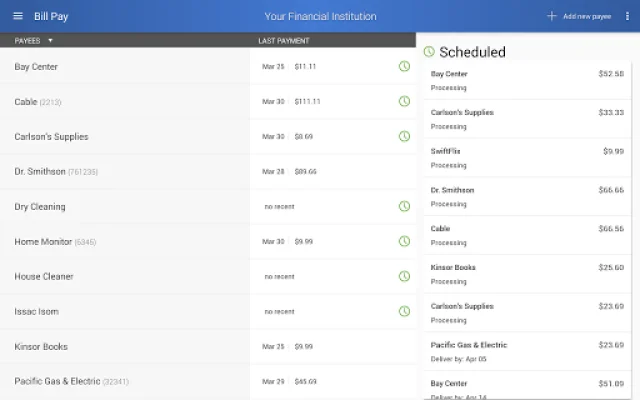Sort by Last Payment column header
The image size is (640, 400).
(284, 41)
